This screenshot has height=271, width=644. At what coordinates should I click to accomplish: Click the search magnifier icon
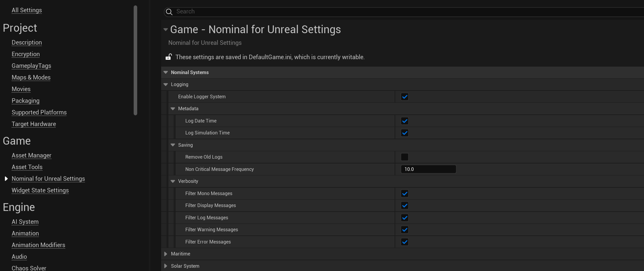tap(169, 12)
